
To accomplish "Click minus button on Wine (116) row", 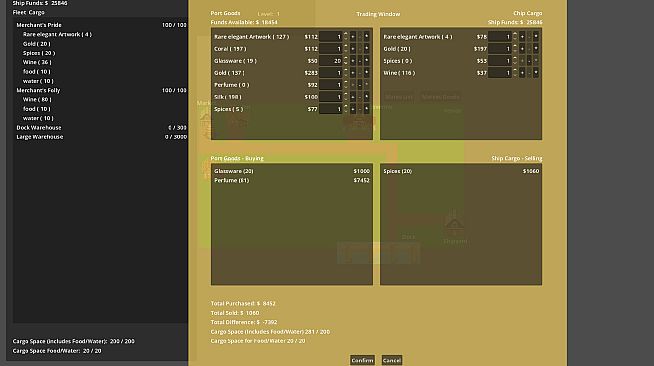I will (x=529, y=73).
